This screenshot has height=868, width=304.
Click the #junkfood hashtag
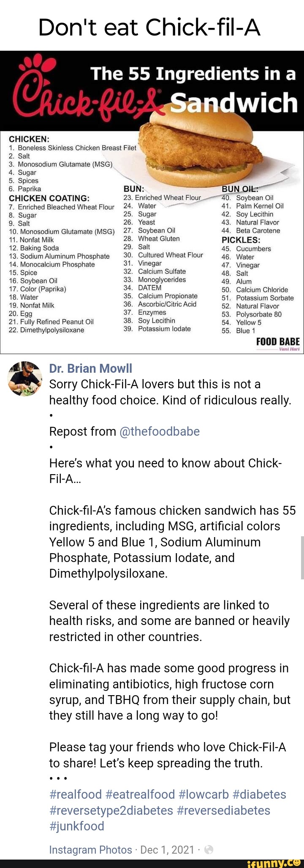pyautogui.click(x=76, y=826)
